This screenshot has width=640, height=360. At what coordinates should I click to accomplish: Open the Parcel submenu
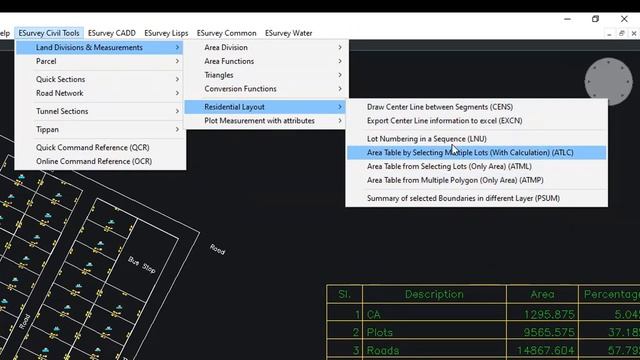(99, 61)
